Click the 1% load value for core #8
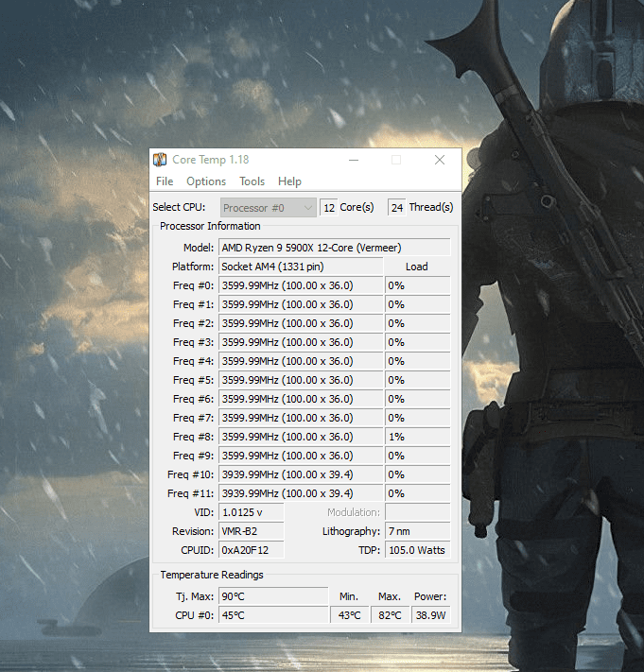The width and height of the screenshot is (644, 672). (418, 437)
